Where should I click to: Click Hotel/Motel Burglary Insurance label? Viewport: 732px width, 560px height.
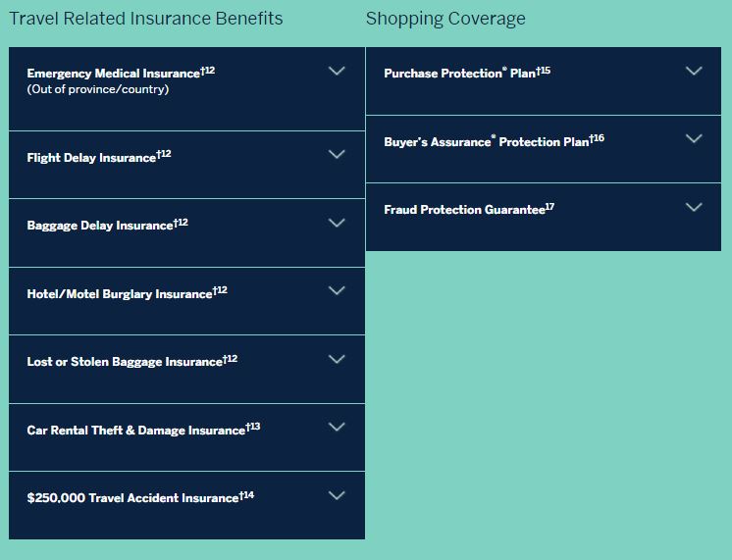(x=120, y=294)
